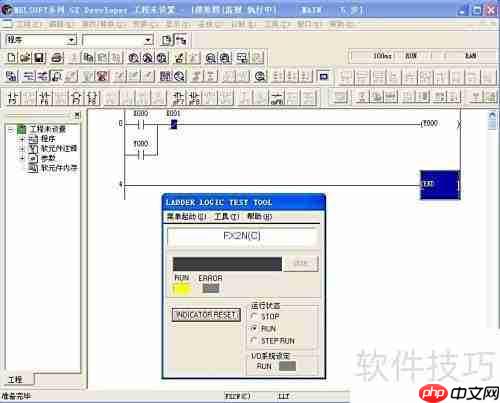Close the project tree panel

[x=77, y=115]
